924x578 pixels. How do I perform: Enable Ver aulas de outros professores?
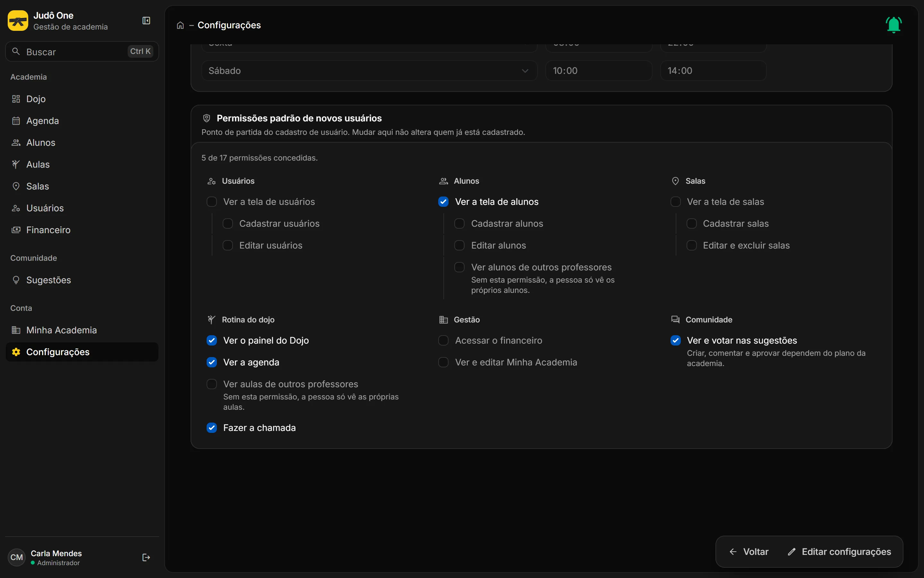(x=211, y=384)
